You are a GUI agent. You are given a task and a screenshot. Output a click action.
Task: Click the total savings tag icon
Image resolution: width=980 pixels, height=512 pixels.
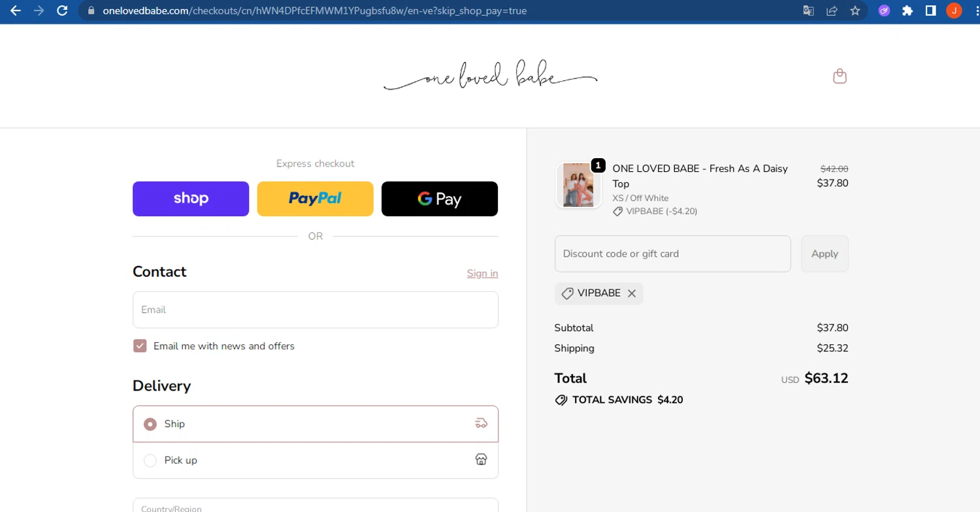(561, 400)
